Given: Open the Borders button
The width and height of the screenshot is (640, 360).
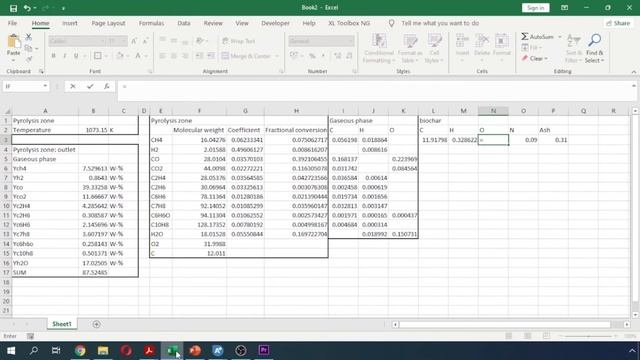Looking at the screenshot, I should [98, 56].
